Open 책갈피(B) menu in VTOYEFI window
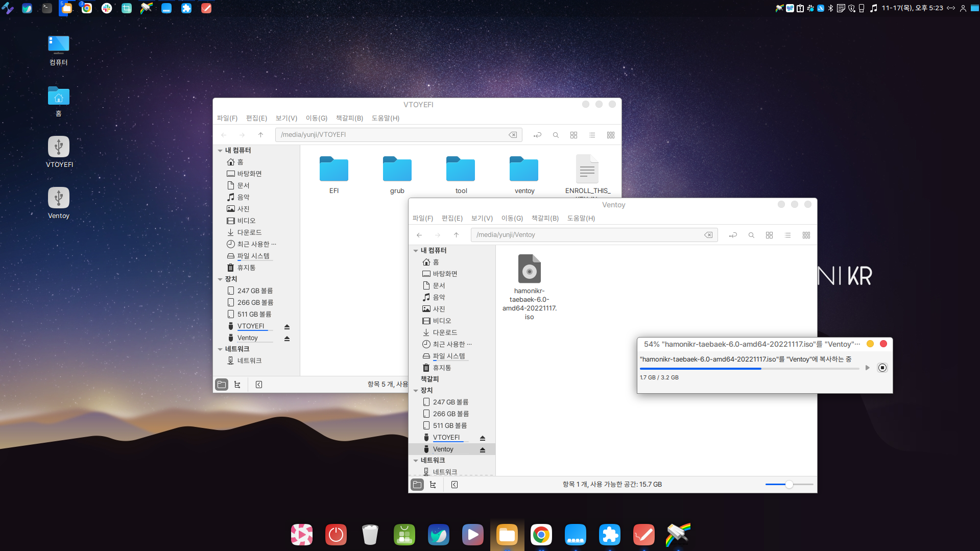This screenshot has height=551, width=980. (349, 118)
